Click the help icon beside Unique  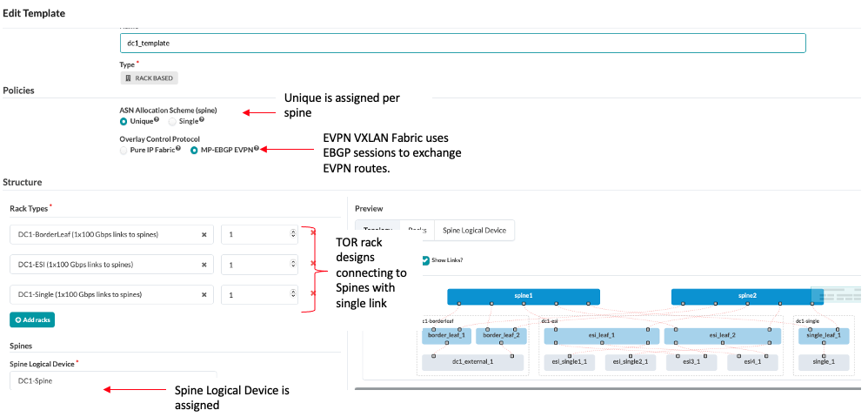157,119
